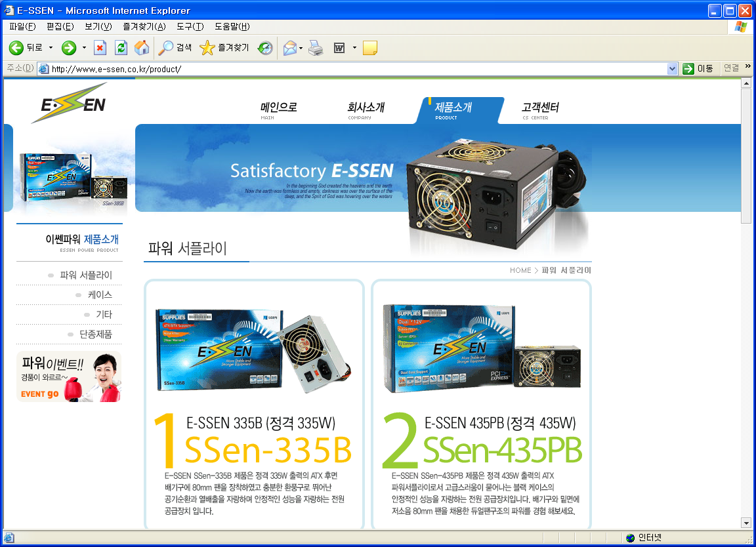The height and width of the screenshot is (547, 756).
Task: Open the 회사소개 COMPANY tab
Action: click(366, 110)
